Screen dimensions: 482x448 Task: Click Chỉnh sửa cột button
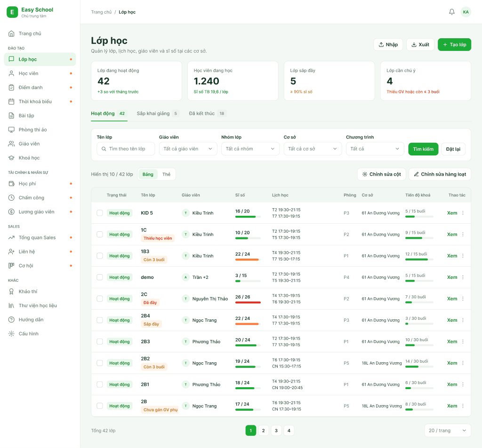(381, 174)
